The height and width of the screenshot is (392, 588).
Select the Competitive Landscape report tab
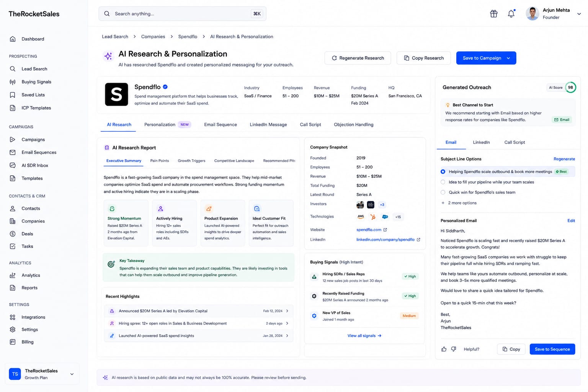234,161
